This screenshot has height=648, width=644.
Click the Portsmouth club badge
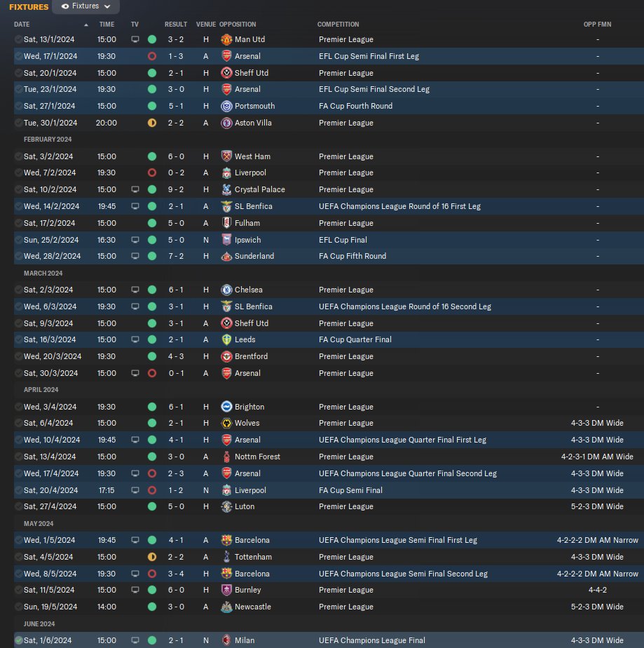point(226,106)
